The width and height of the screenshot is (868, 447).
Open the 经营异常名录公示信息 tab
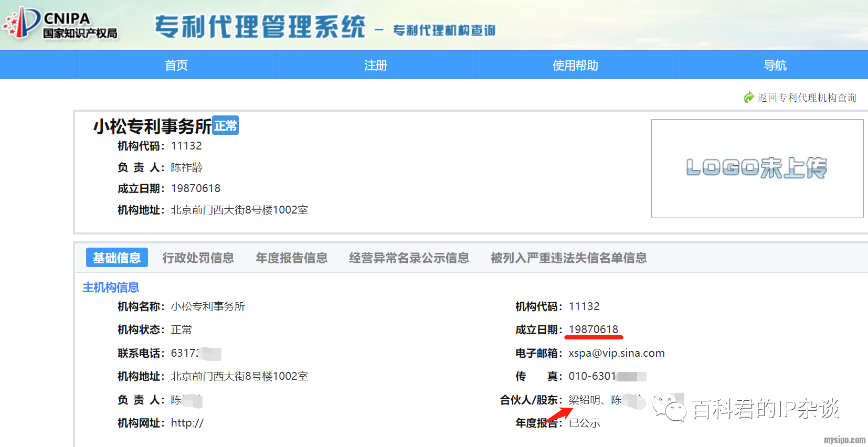[409, 258]
